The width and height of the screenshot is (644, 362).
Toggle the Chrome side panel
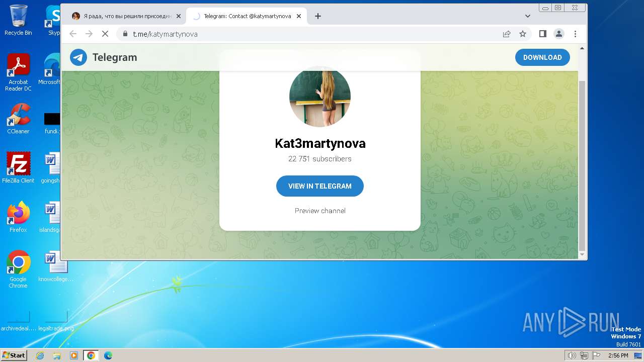click(543, 34)
